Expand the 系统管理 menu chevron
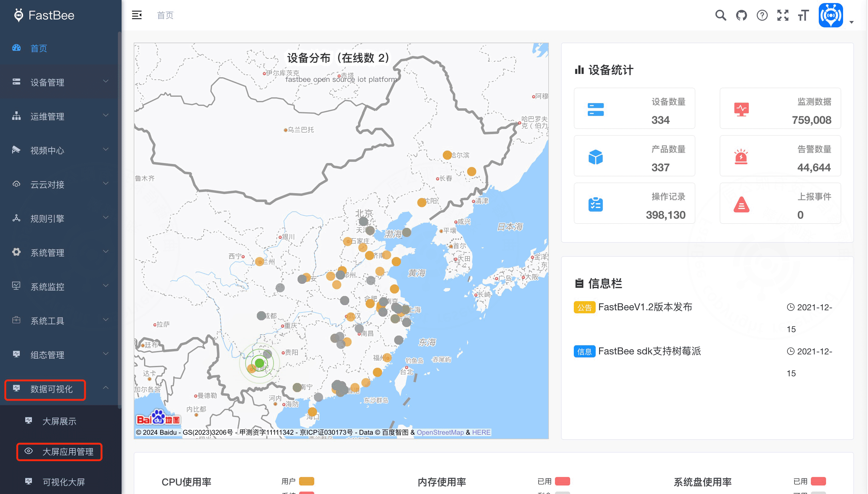The image size is (868, 494). point(106,251)
